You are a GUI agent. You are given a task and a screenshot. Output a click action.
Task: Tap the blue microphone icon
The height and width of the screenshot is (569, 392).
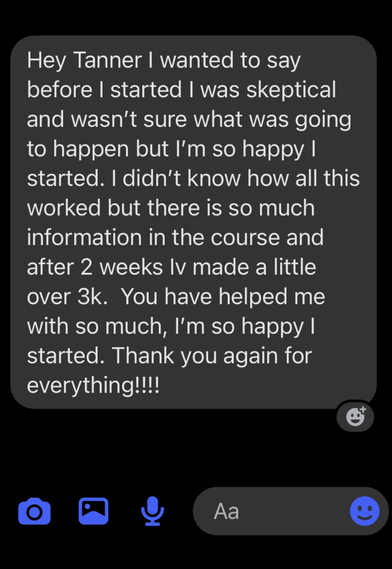pyautogui.click(x=152, y=511)
